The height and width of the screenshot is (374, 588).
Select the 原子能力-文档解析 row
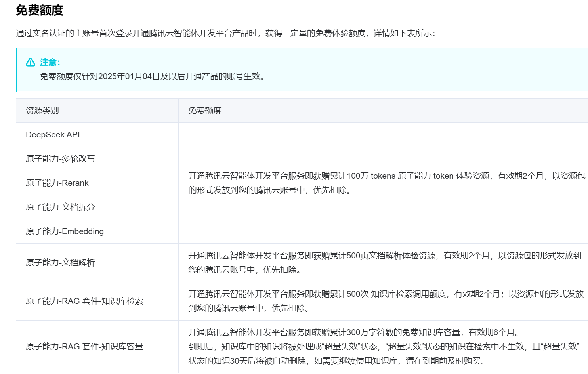coord(97,263)
